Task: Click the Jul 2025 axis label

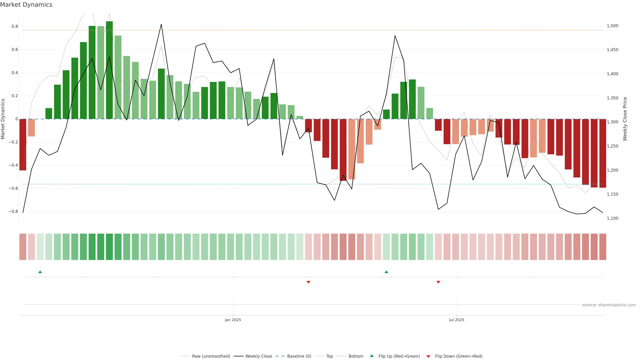Action: tap(457, 320)
